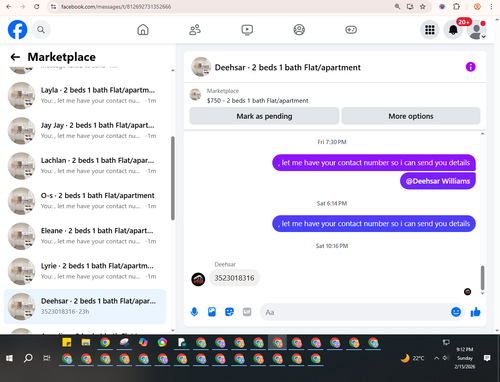The width and height of the screenshot is (500, 382).
Task: Open Task View on taskbar
Action: click(47, 358)
